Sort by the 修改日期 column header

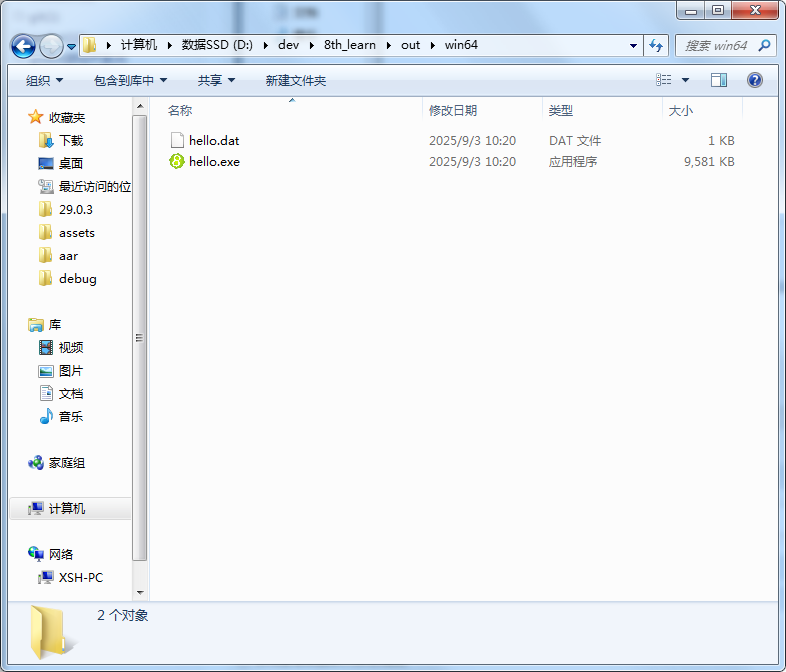tap(482, 110)
